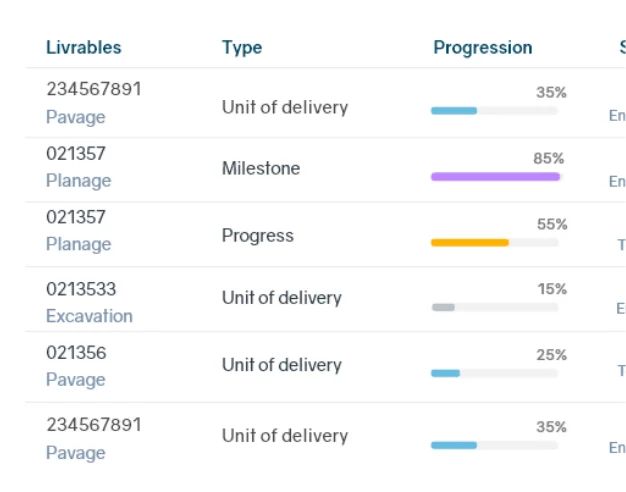Open the Pavage link under 021356
The width and height of the screenshot is (626, 492).
pyautogui.click(x=75, y=380)
